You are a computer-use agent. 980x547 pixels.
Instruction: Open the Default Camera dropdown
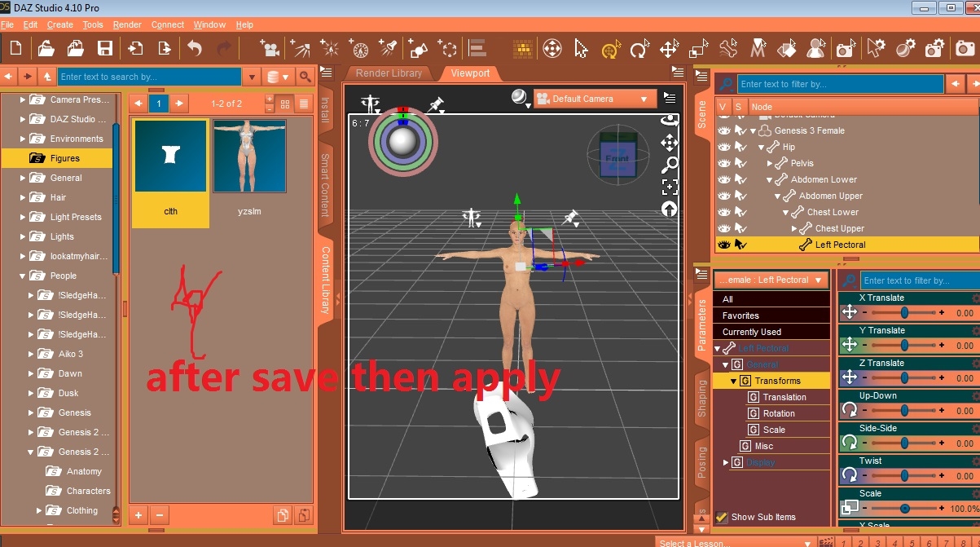click(x=595, y=99)
